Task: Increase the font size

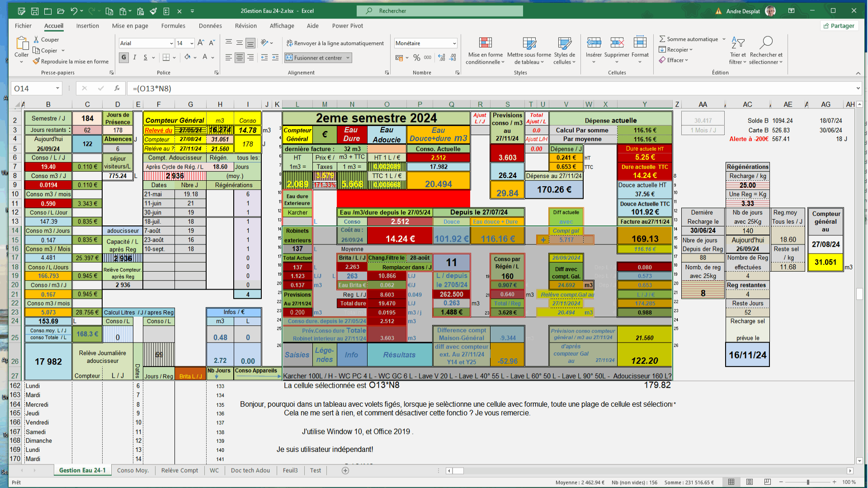Action: [x=201, y=43]
